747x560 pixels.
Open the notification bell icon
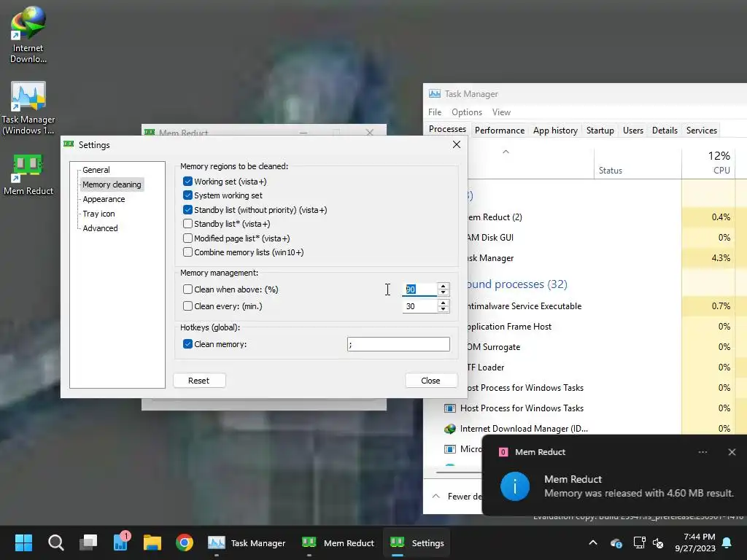pos(727,542)
